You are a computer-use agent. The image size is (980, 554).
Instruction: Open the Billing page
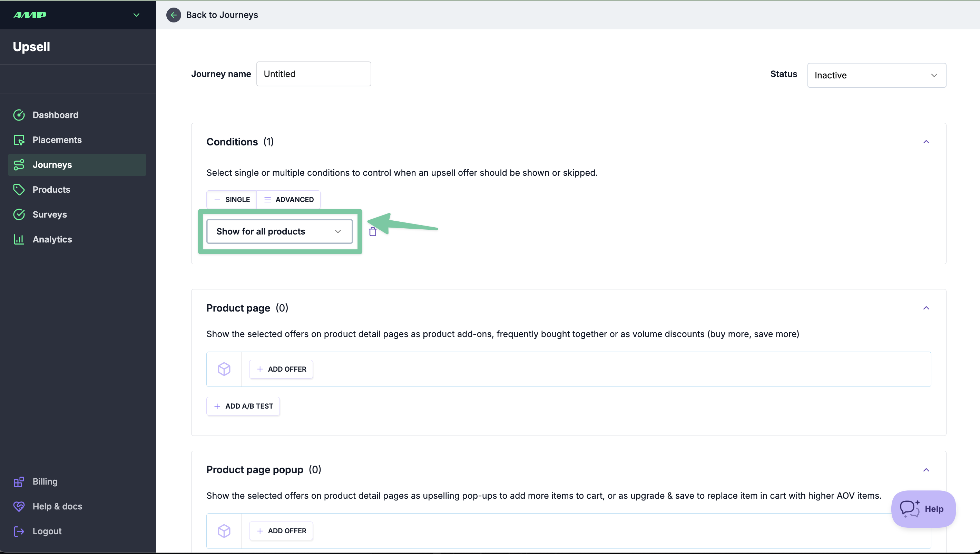(45, 481)
